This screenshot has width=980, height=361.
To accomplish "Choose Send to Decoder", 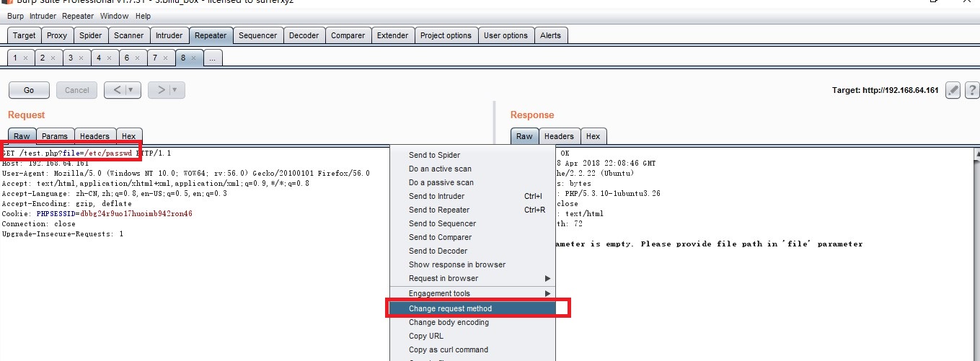I will tap(472, 251).
